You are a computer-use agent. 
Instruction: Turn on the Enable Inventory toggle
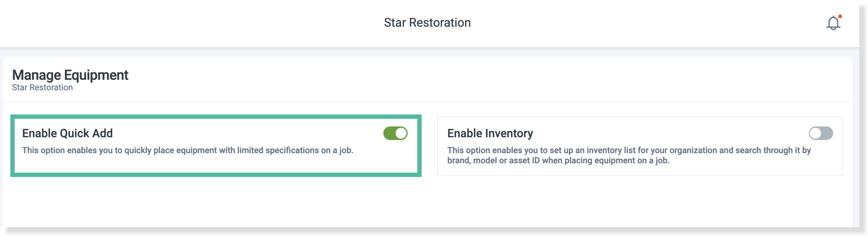click(x=821, y=133)
